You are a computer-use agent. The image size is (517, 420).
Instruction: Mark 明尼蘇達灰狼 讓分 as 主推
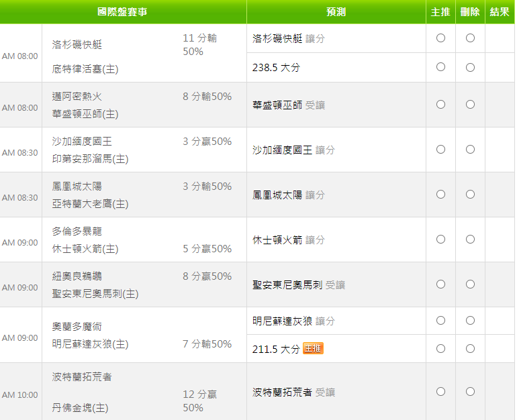pos(440,320)
